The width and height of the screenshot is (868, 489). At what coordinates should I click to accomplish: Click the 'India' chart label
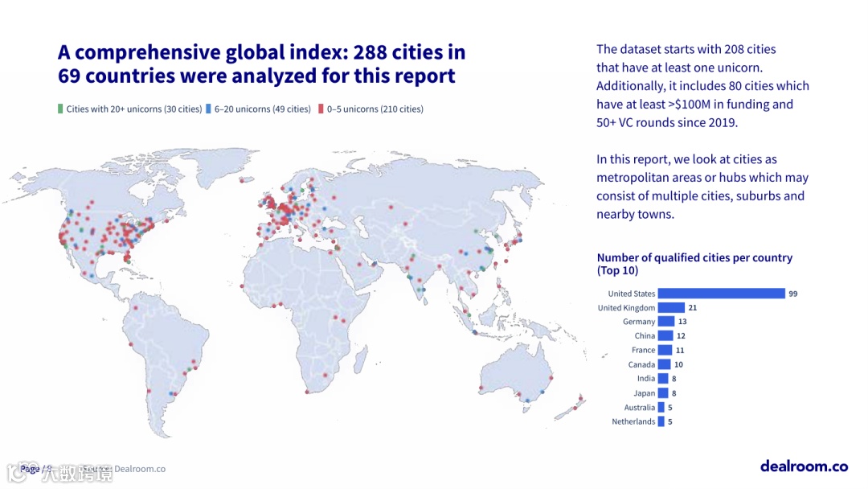point(646,378)
